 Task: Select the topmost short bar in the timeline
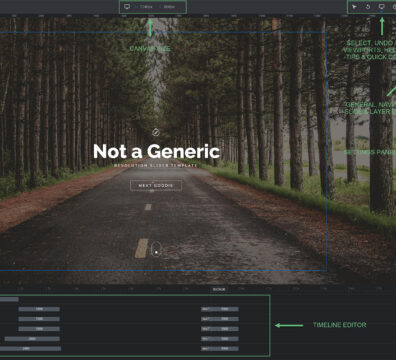click(x=9, y=299)
